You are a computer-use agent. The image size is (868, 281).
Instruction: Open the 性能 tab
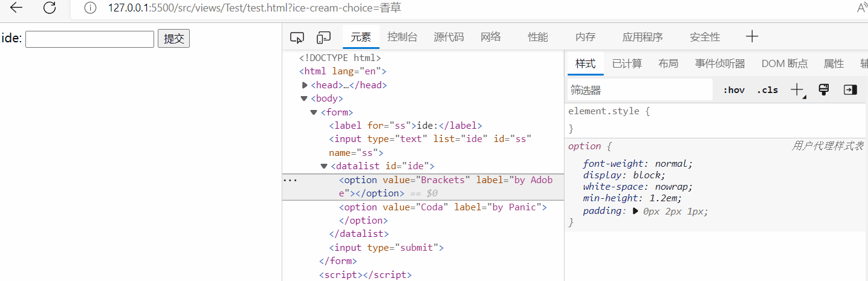click(x=538, y=37)
